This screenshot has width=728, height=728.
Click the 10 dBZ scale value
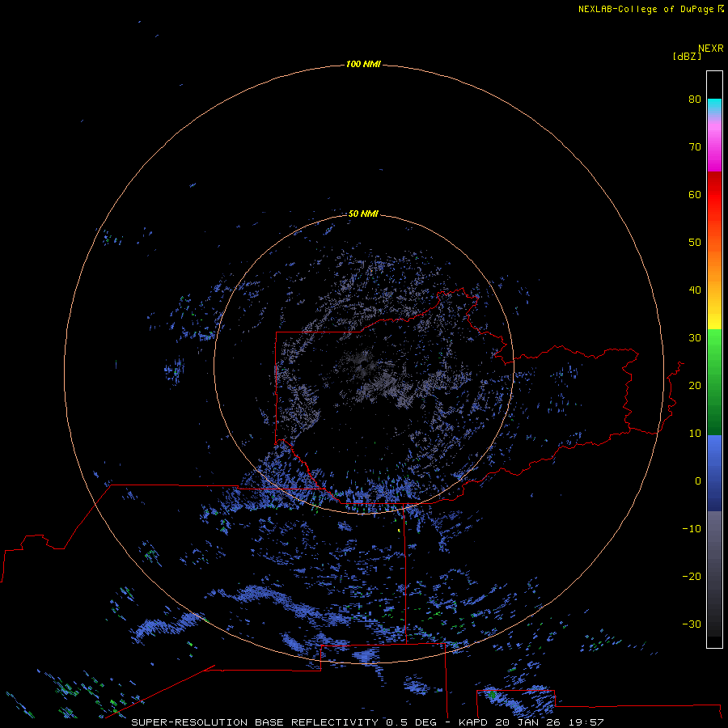[x=695, y=434]
